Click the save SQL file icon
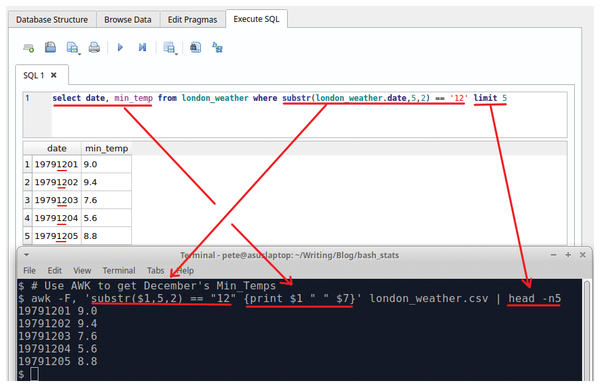 (x=71, y=47)
